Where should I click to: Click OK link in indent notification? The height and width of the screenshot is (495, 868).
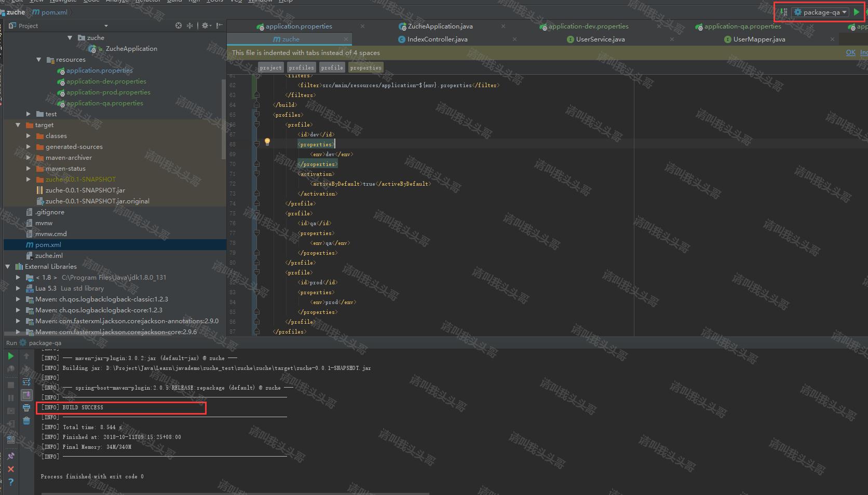(850, 52)
